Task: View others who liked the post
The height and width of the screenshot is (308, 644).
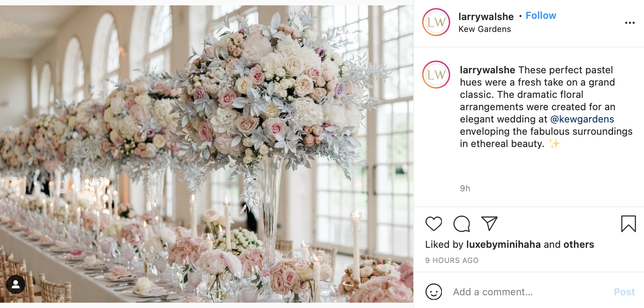Action: 579,245
